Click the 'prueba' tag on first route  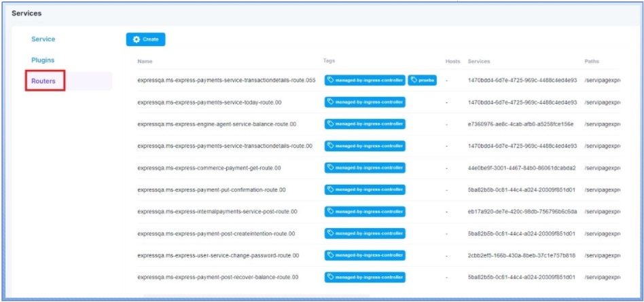(x=423, y=80)
